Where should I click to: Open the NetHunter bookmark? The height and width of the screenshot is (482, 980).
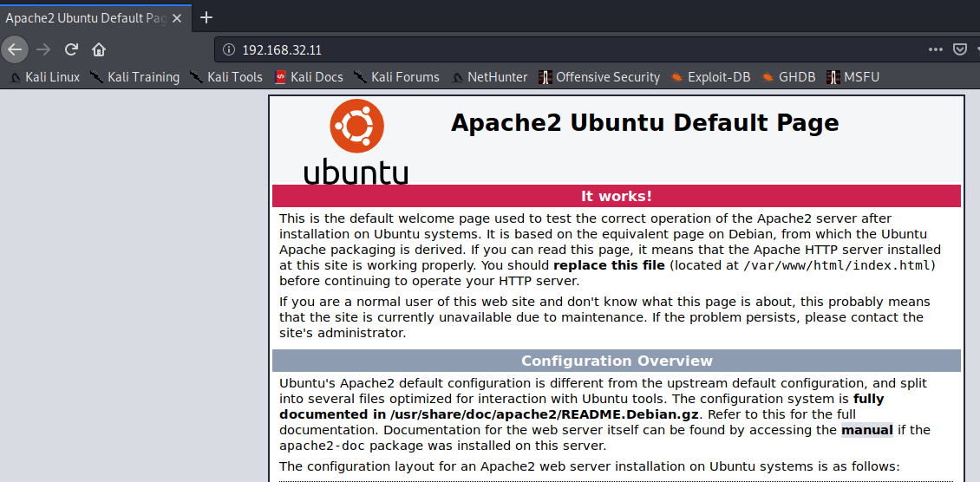click(x=489, y=77)
